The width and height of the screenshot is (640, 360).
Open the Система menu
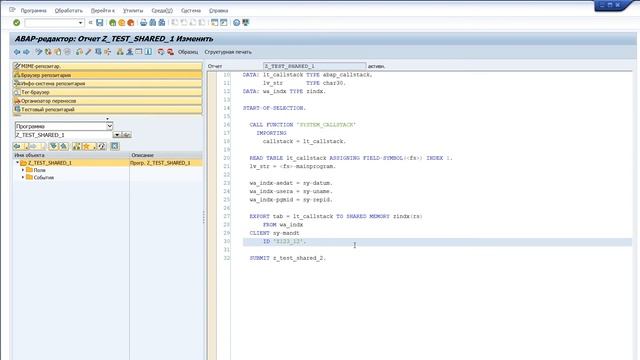191,11
